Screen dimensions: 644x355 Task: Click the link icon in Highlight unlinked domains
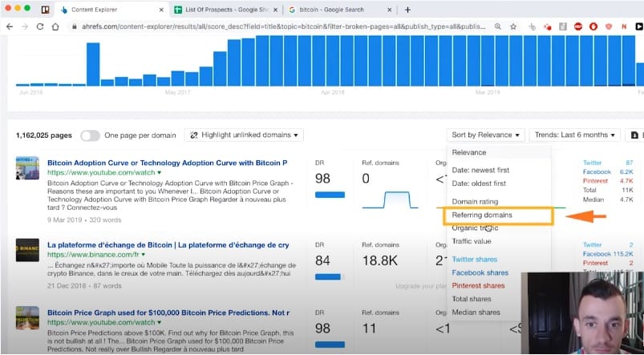click(194, 135)
